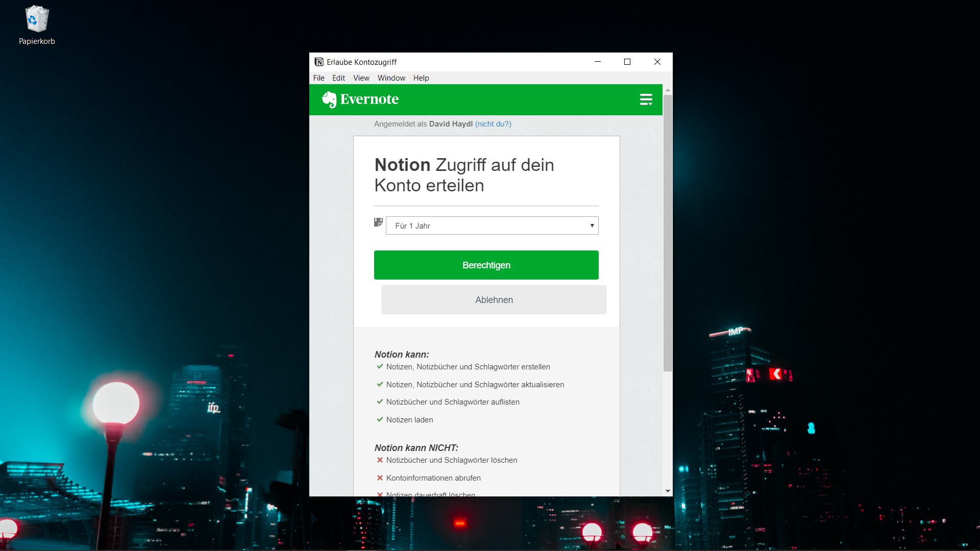
Task: Close the Erlaube Kontozugriff window
Action: pyautogui.click(x=657, y=62)
